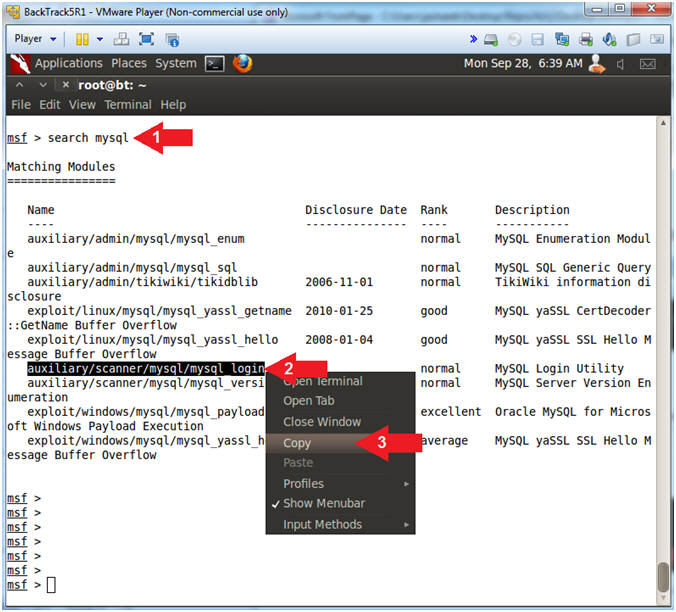
Task: Open the terminal Help menu
Action: click(x=173, y=105)
